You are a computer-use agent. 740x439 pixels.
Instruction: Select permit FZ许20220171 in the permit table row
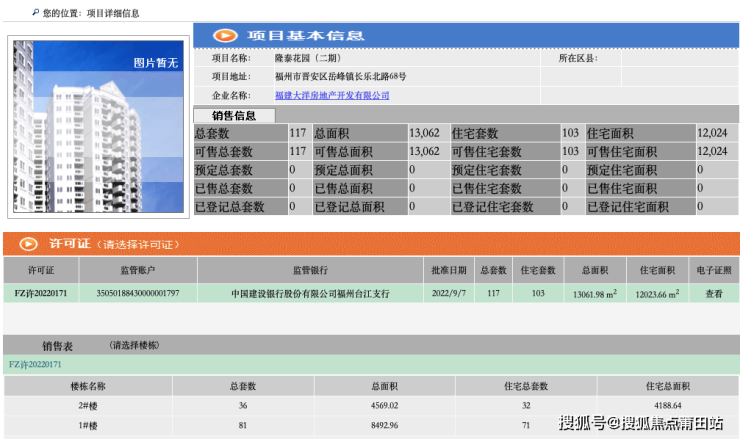[x=41, y=293]
